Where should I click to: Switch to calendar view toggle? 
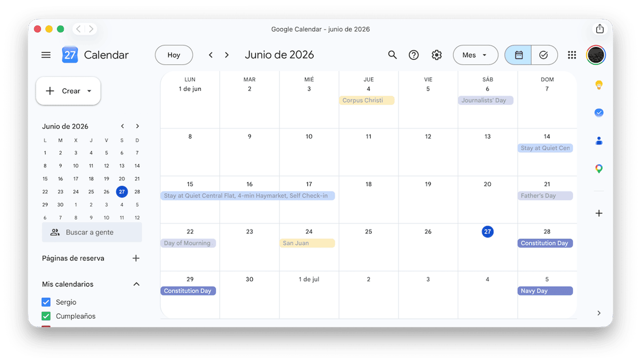pyautogui.click(x=518, y=55)
